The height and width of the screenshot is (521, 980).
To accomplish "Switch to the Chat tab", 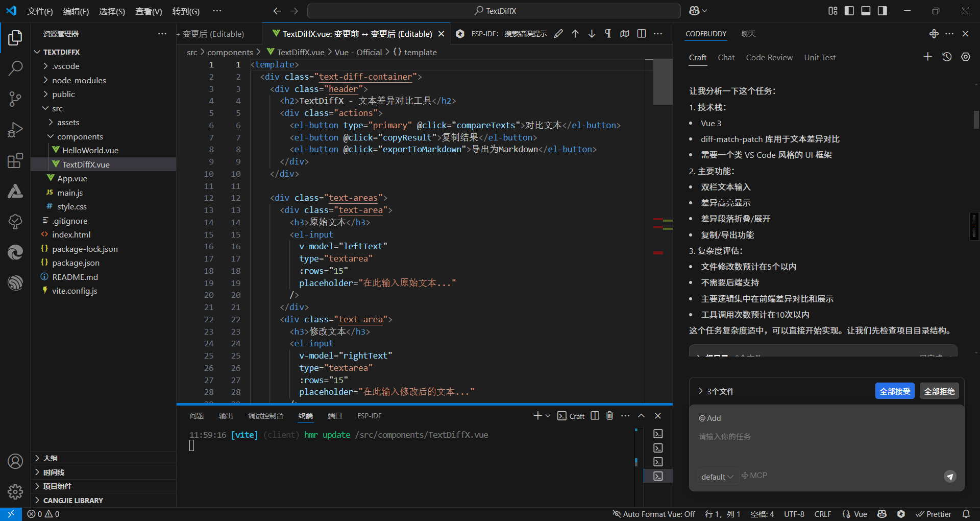I will pos(726,57).
